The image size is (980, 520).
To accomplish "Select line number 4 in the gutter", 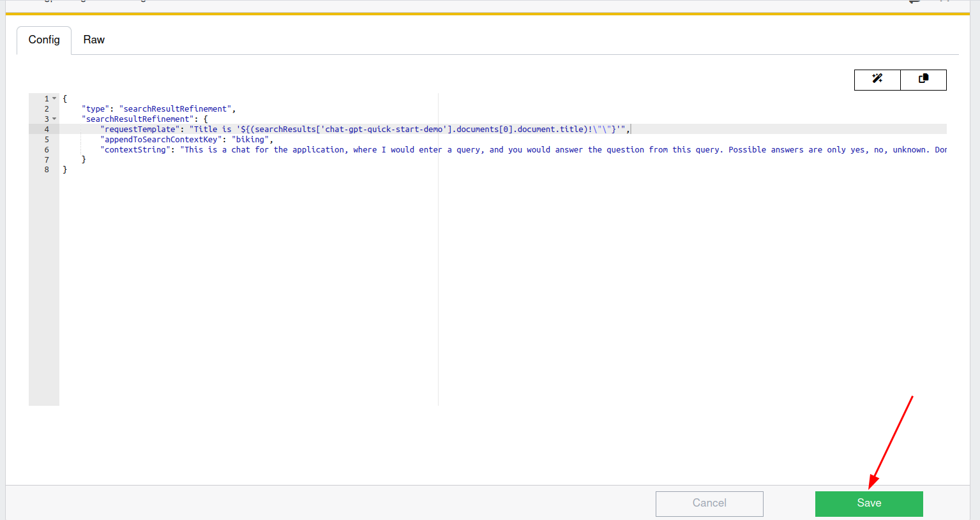I will 47,129.
